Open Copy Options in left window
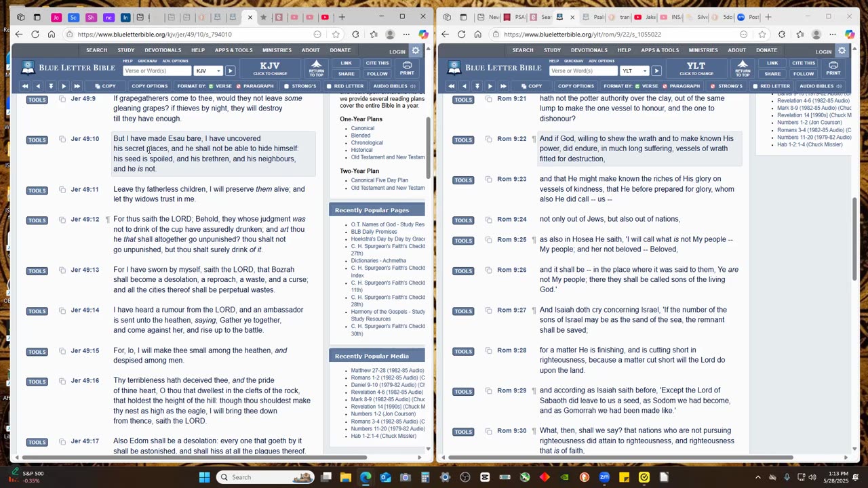Screen dimensions: 868x488 (149, 86)
